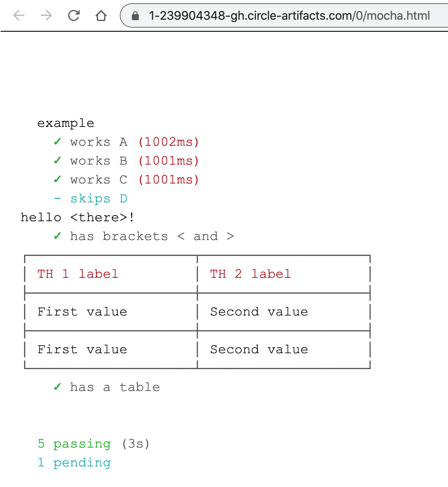
Task: Click the 'TH 1 label' table header
Action: point(78,274)
